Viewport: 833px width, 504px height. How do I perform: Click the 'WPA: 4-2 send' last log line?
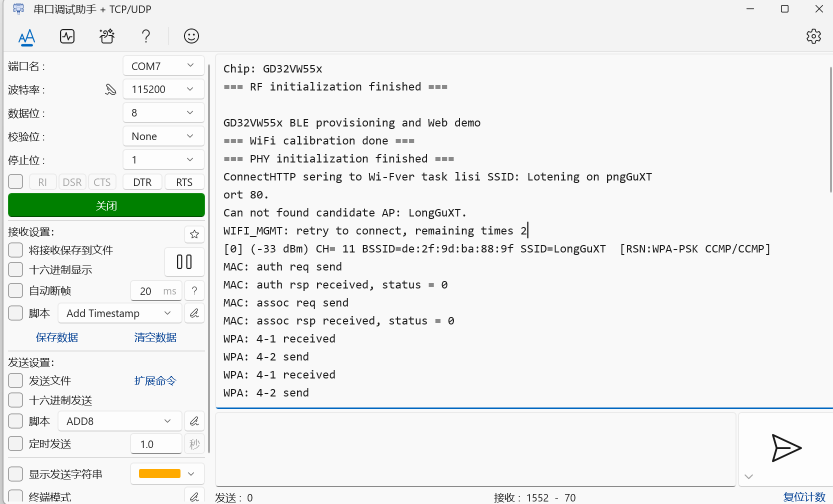click(x=266, y=393)
